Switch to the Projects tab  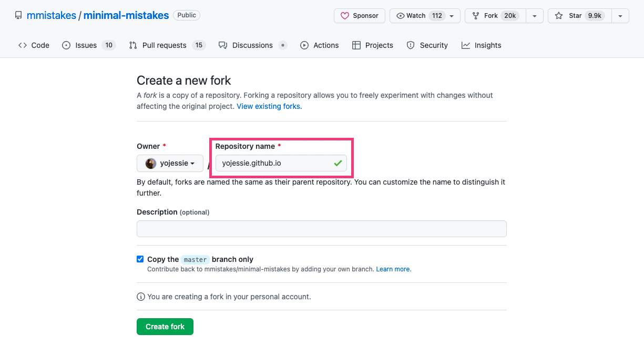pos(373,45)
